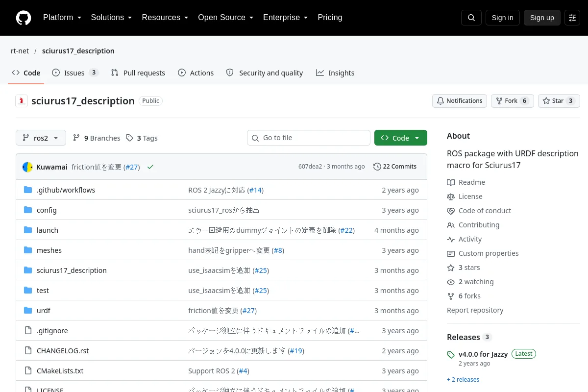Click the heart icon beside Code of conduct
588x392 pixels.
tap(451, 211)
